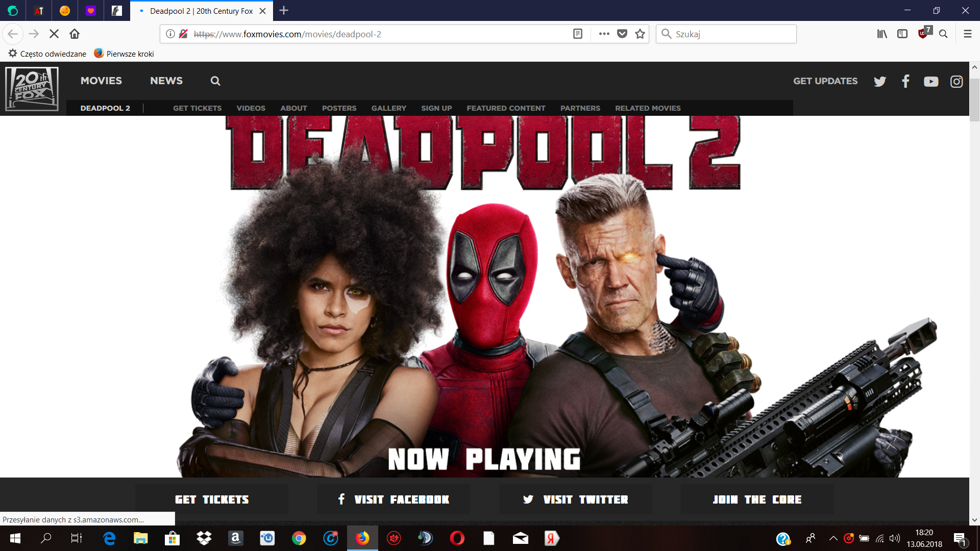
Task: Visit the Twitter icon in the header
Action: 880,81
